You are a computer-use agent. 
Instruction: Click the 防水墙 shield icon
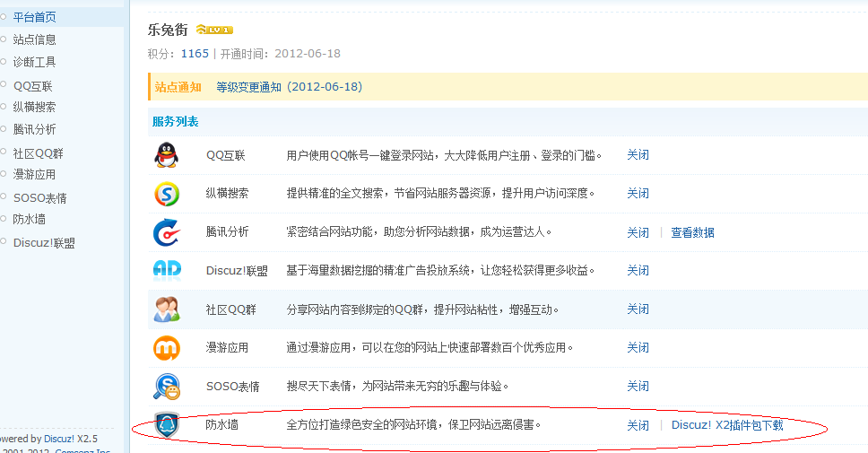click(167, 425)
